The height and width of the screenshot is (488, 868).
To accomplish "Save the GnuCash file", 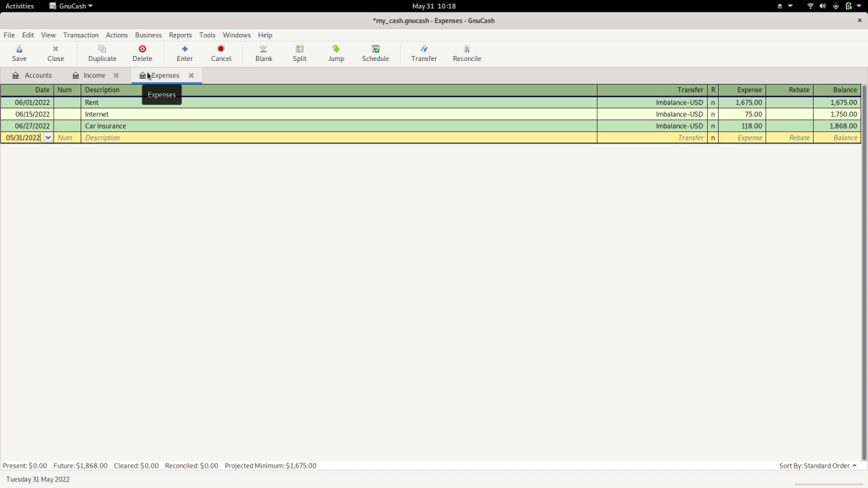I will pos(19,53).
